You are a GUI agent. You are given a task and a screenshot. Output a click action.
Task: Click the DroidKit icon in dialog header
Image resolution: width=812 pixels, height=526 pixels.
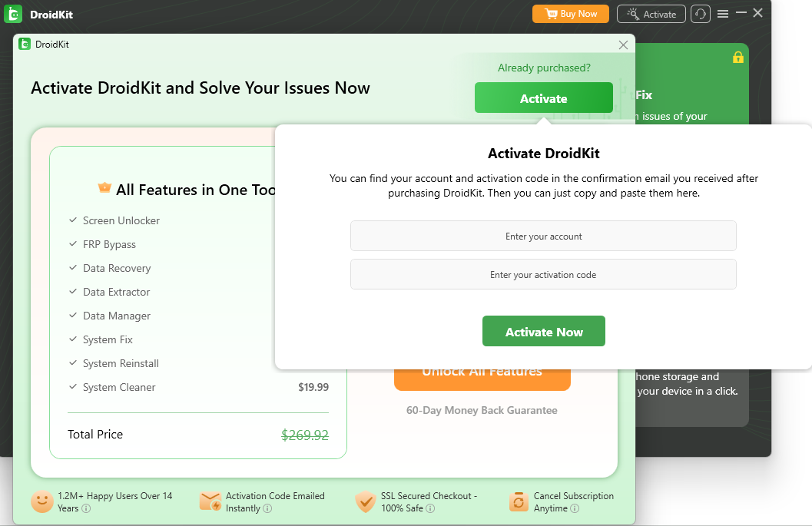(25, 44)
